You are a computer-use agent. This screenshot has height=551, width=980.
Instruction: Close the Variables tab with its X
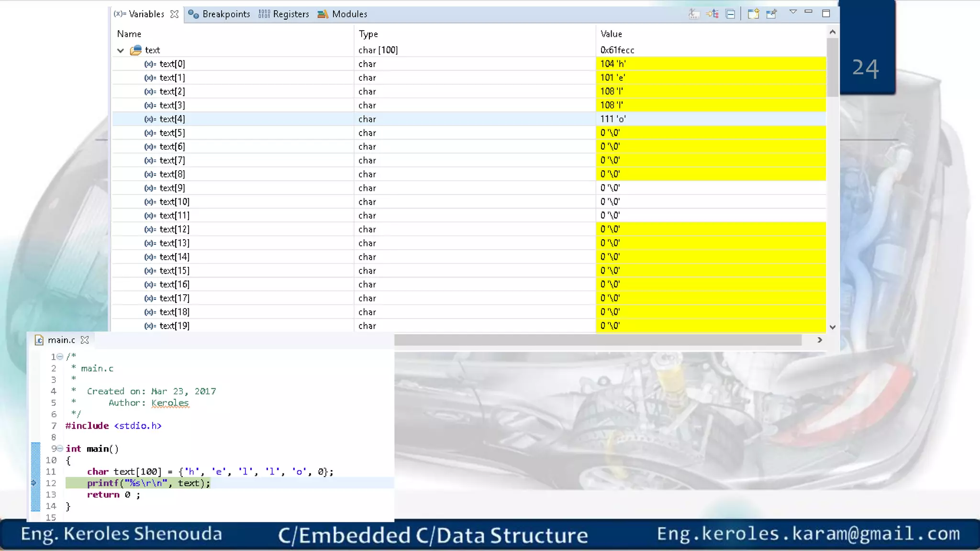(175, 14)
